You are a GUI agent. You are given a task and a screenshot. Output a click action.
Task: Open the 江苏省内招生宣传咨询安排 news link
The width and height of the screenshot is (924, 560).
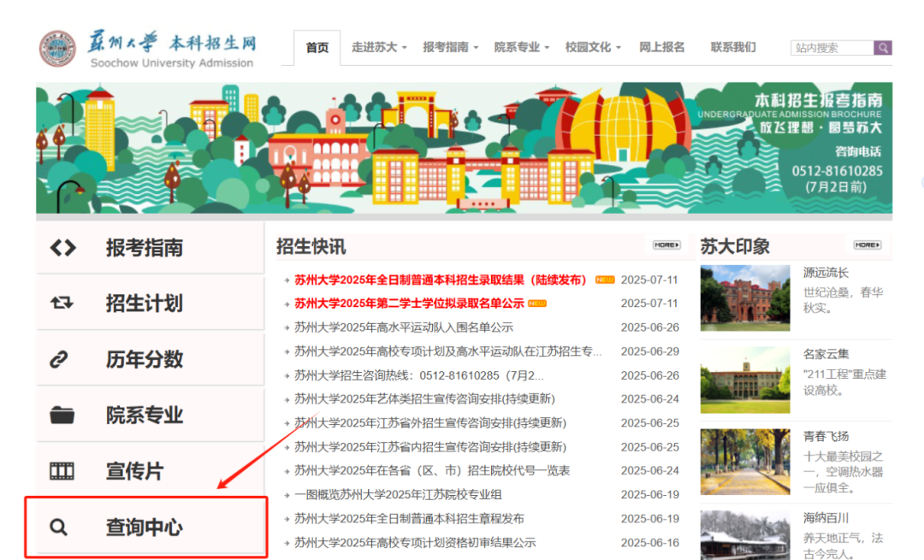tap(430, 447)
